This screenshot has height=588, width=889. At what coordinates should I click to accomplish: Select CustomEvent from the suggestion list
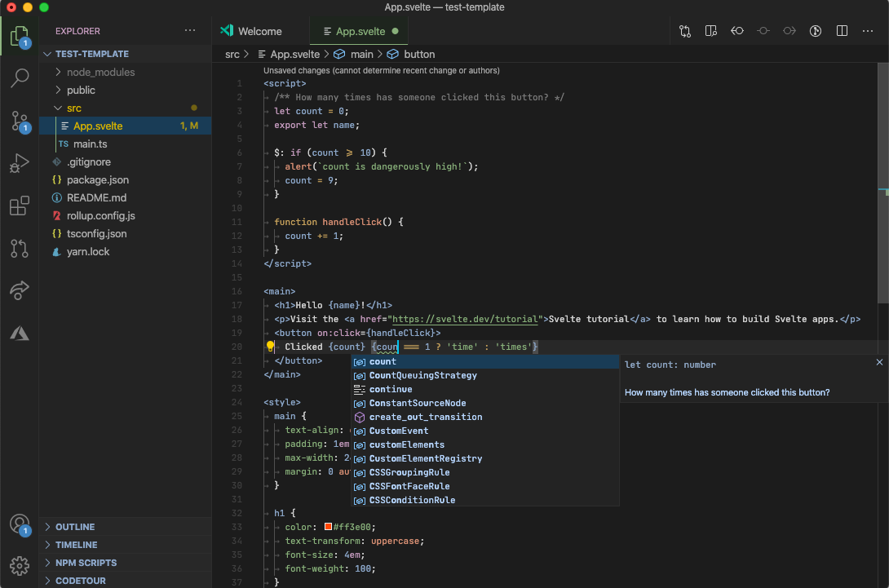[x=398, y=431]
